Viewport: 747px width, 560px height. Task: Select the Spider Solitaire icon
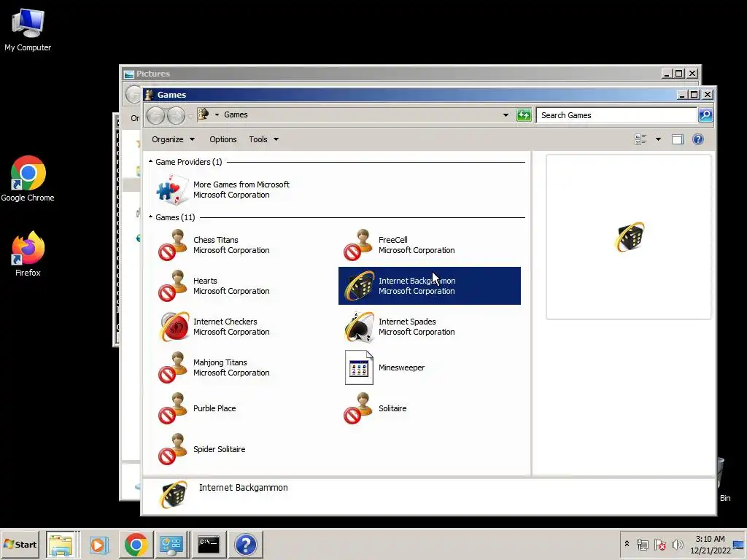tap(172, 449)
